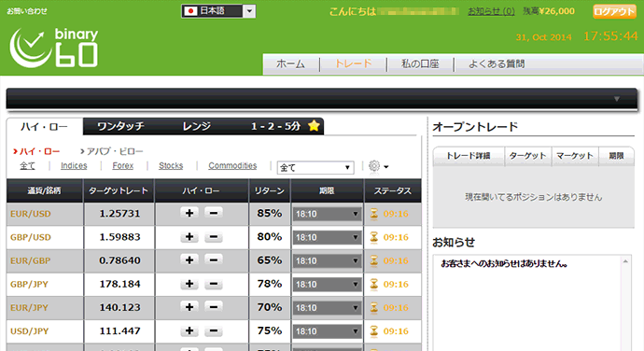This screenshot has height=351, width=644.
Task: Click the EUR/GBP asset name
Action: pos(31,260)
